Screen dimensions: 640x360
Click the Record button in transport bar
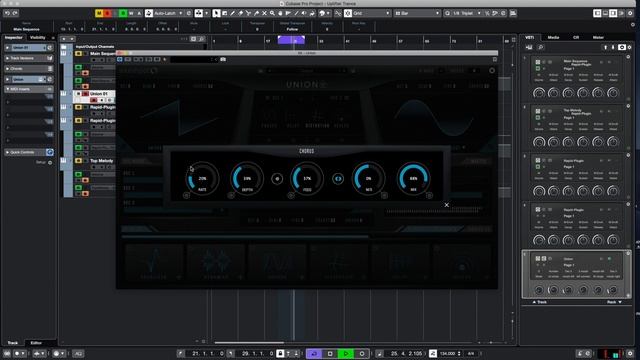pyautogui.click(x=362, y=353)
